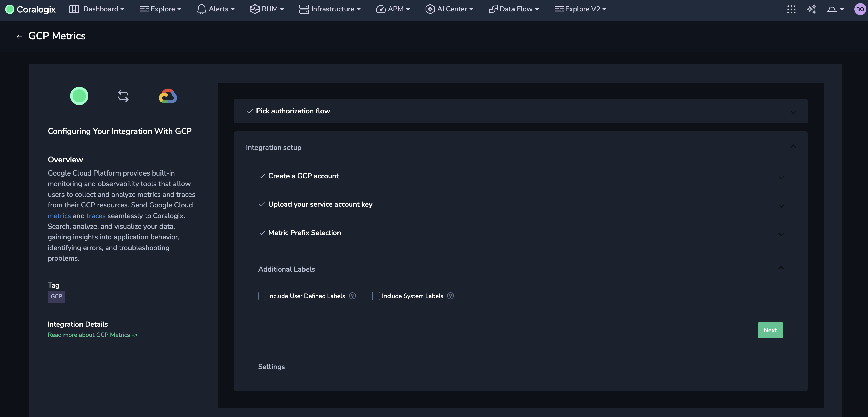868x417 pixels.
Task: Click the sync arrows icon between logos
Action: (123, 96)
